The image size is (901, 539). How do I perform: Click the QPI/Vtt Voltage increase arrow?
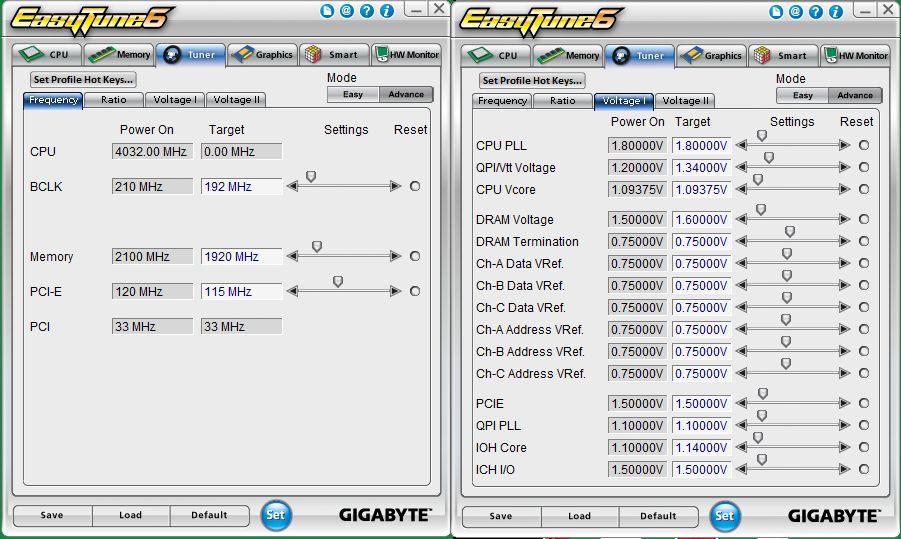tap(844, 167)
